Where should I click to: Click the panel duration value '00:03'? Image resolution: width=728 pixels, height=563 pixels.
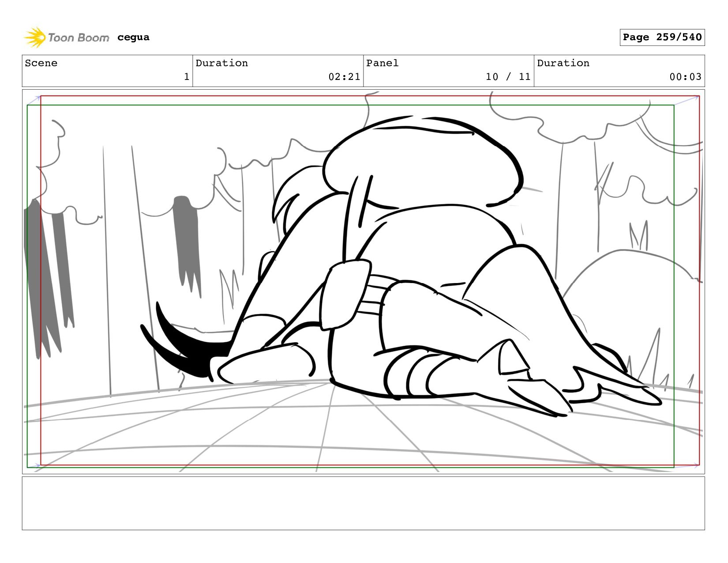point(685,77)
